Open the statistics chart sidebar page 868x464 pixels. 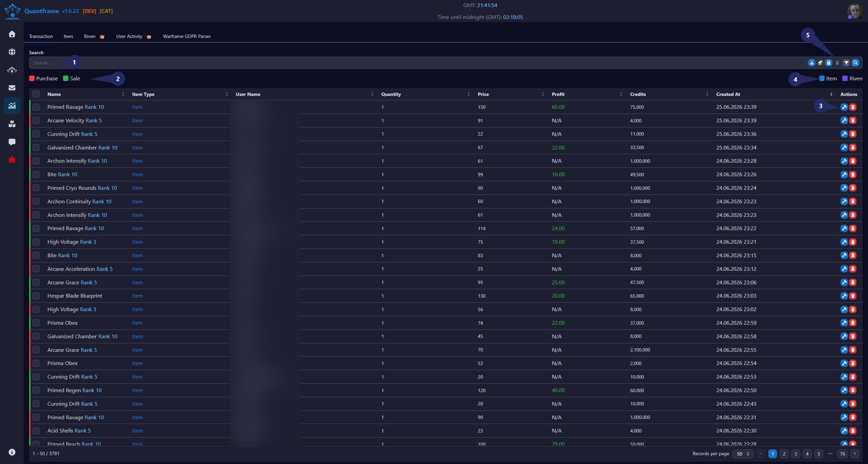12,106
